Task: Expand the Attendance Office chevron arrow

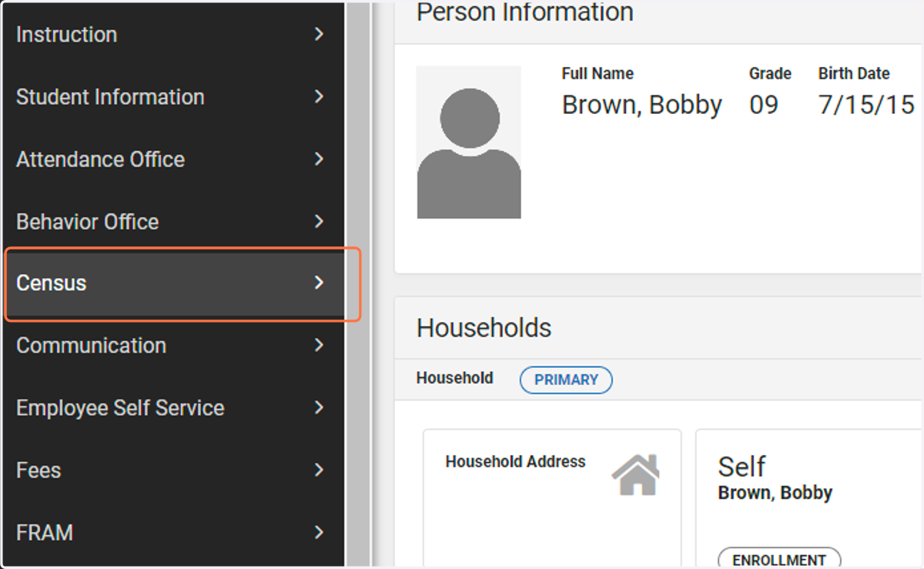Action: (320, 159)
